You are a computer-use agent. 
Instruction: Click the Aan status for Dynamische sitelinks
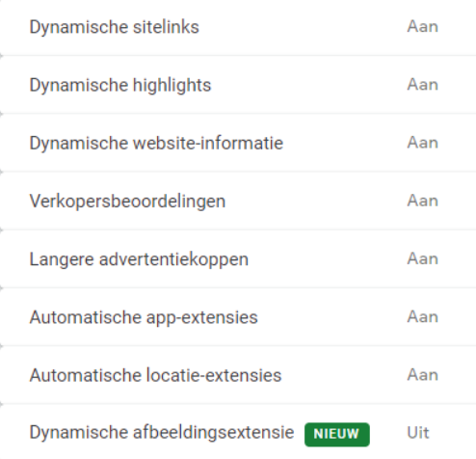coord(422,27)
